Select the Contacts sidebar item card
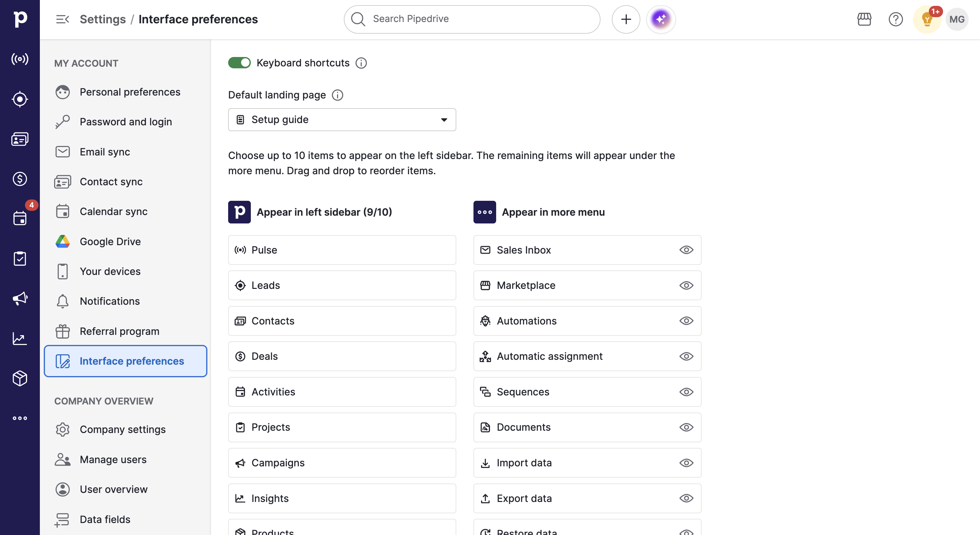This screenshot has height=535, width=980. (x=342, y=321)
